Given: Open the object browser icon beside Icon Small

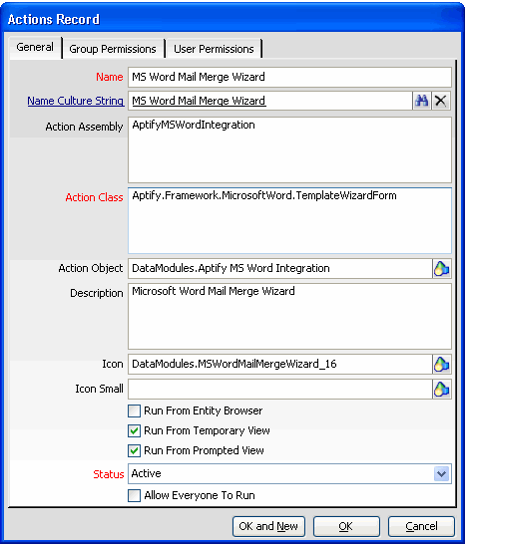Looking at the screenshot, I should (x=441, y=389).
